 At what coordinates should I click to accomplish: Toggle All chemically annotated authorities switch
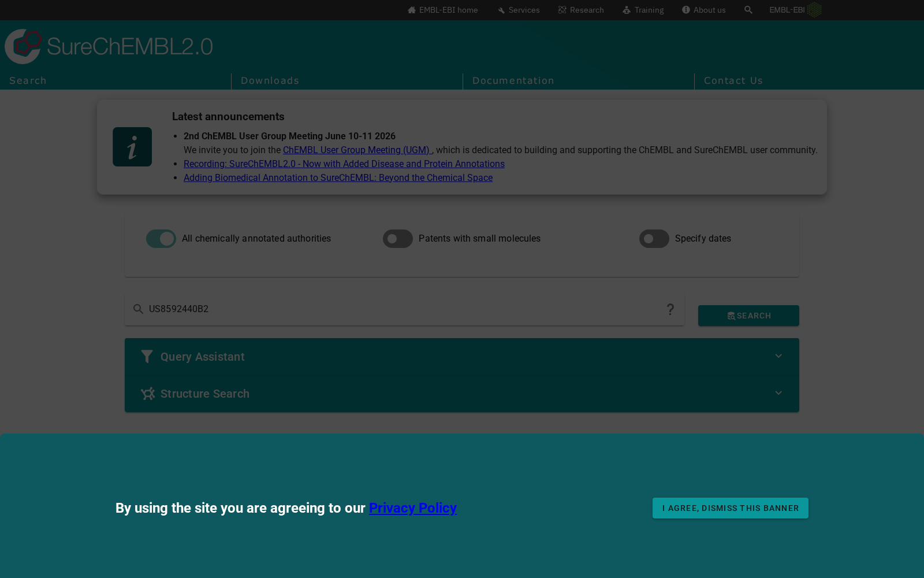[161, 239]
